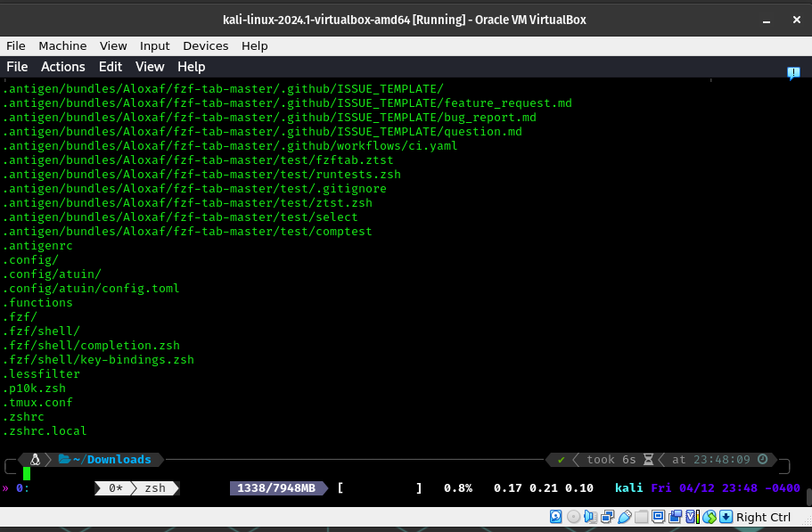Open the terminal Edit menu
The height and width of the screenshot is (532, 812).
(111, 67)
